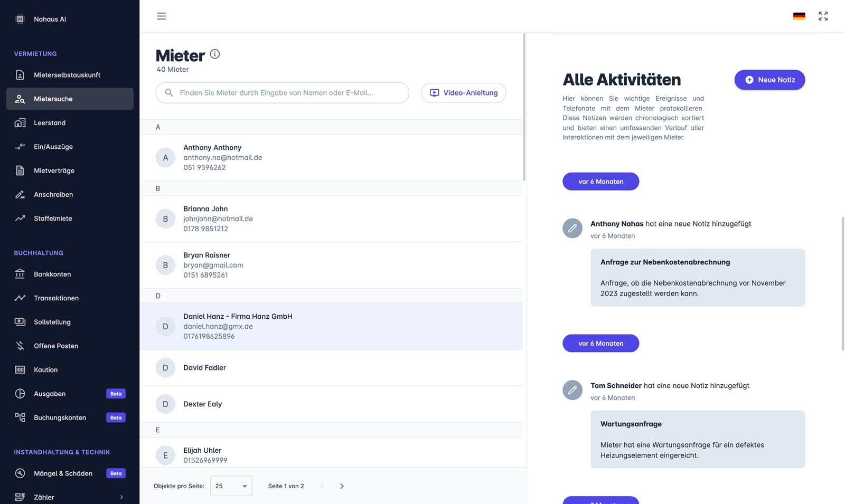Screen dimensions: 845x504
Task: Toggle the hamburger sidebar menu
Action: pos(162,16)
